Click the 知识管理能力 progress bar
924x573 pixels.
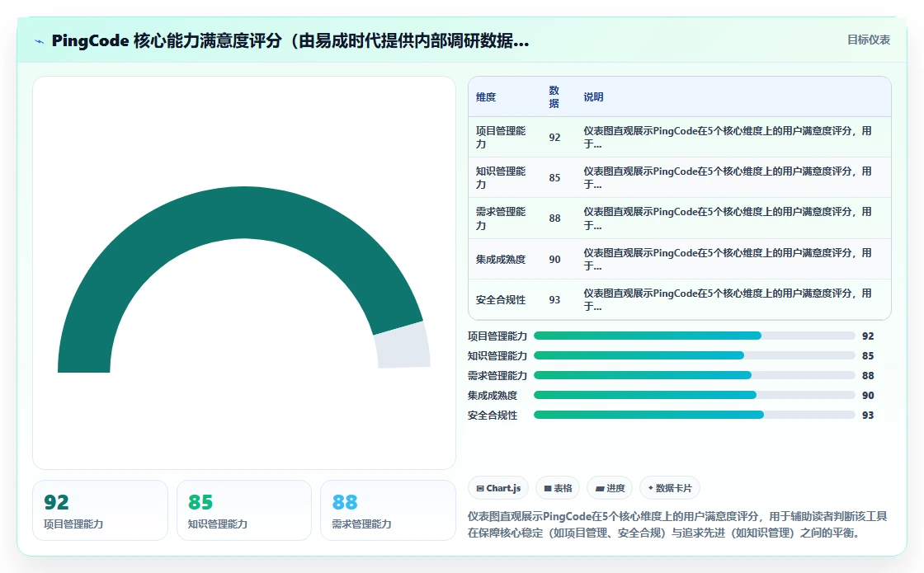694,355
